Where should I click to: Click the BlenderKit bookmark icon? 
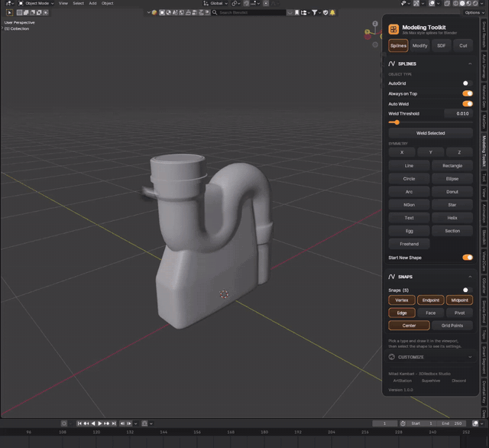click(297, 12)
